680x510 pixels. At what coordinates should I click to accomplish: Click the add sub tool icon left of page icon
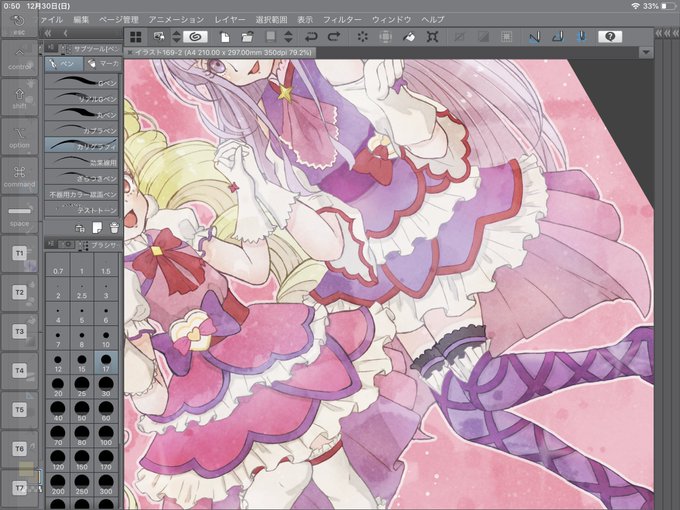tap(80, 228)
